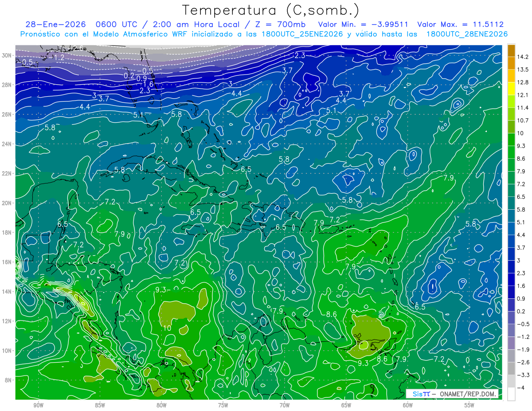
Task: Click the '65W' longitude axis label
Action: [346, 404]
